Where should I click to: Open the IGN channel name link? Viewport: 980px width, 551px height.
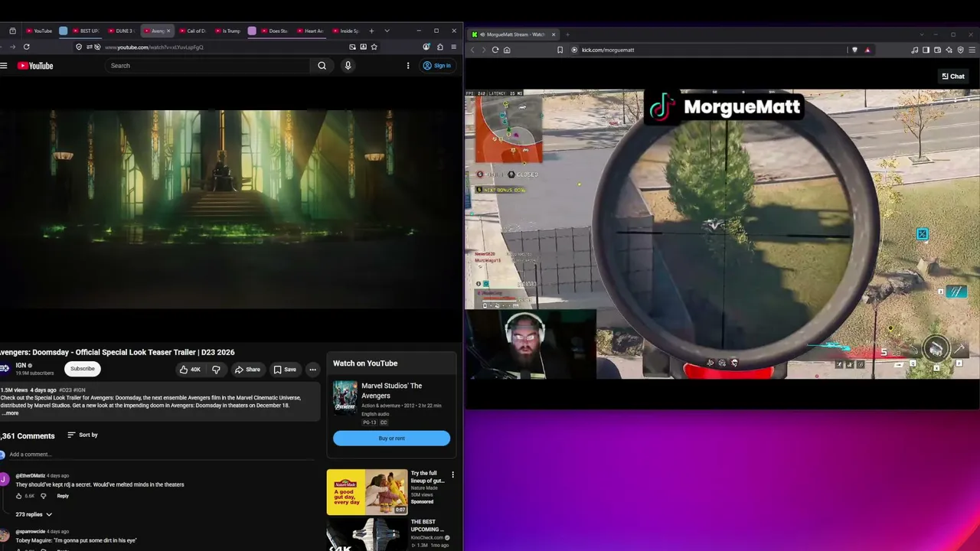[x=21, y=365]
